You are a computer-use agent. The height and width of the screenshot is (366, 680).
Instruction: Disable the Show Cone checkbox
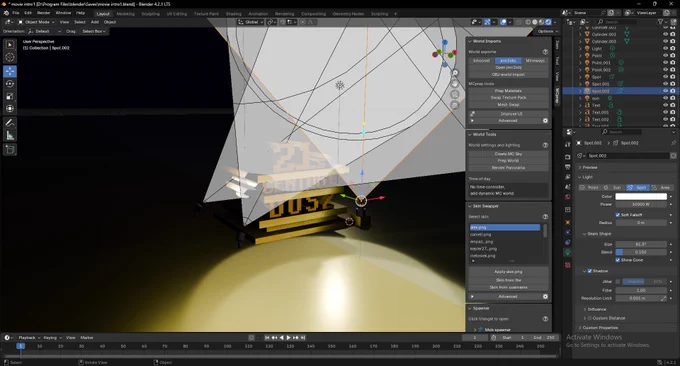pyautogui.click(x=618, y=260)
